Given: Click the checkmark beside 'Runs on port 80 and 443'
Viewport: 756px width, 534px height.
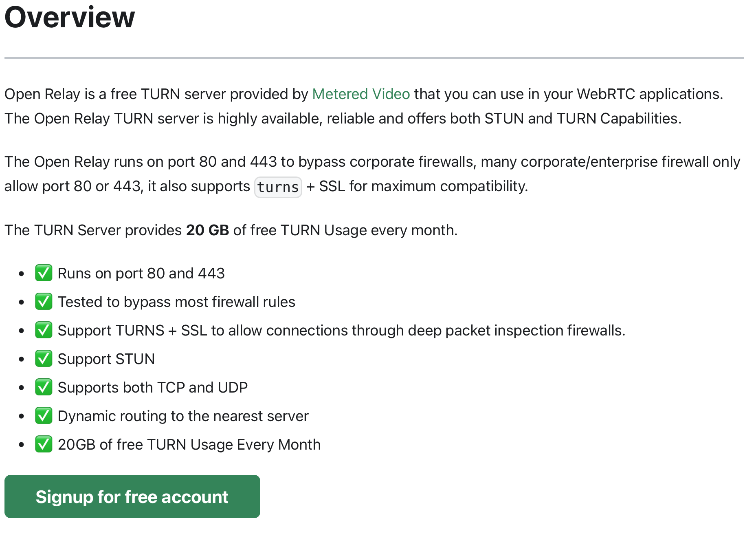Looking at the screenshot, I should 43,273.
